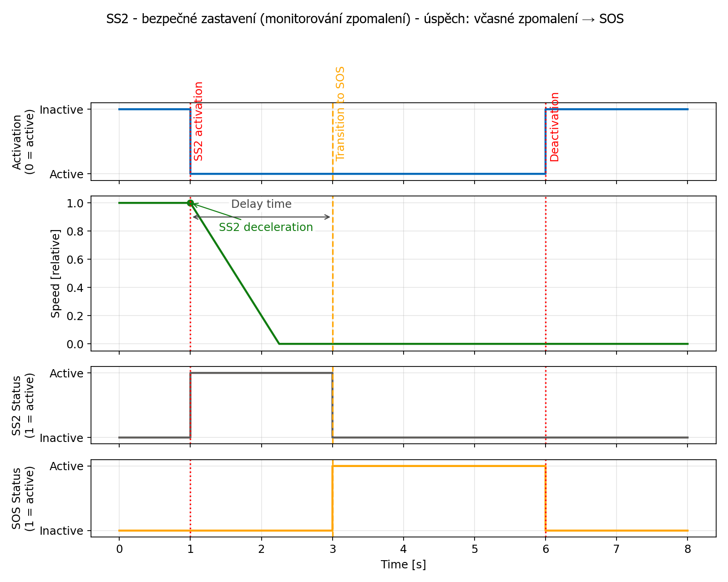The image size is (728, 582).
Task: Click where the green speed line reaches zero
Action: pyautogui.click(x=279, y=344)
